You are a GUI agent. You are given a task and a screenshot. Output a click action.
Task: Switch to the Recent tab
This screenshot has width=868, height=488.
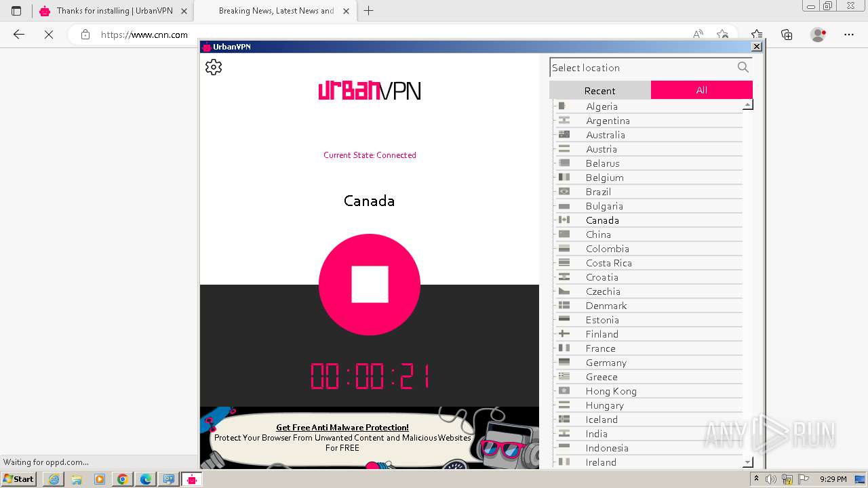pos(600,90)
